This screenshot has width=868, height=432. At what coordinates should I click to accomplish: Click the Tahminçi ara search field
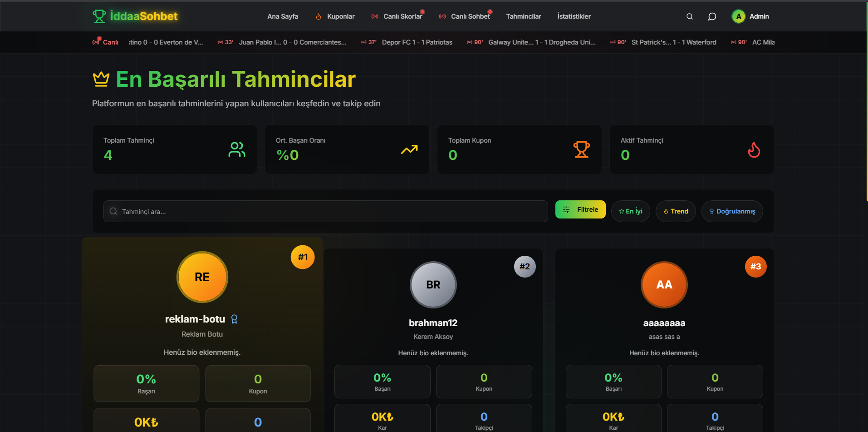pyautogui.click(x=325, y=211)
